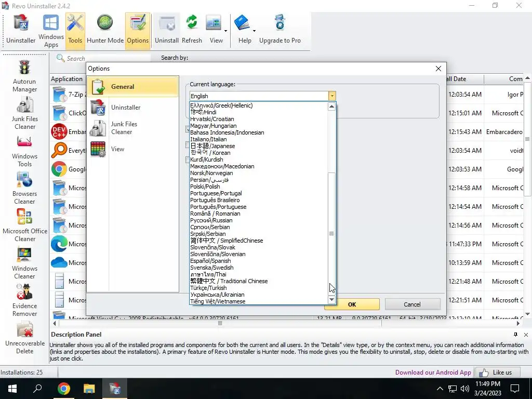Click the Cancel button in Options
Screen dimensions: 532x399
point(412,304)
